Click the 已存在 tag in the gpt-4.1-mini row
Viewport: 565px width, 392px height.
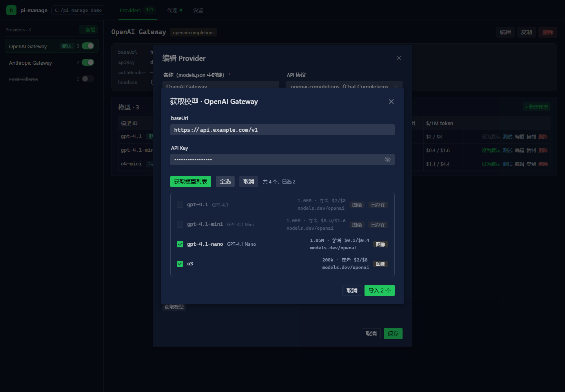378,225
